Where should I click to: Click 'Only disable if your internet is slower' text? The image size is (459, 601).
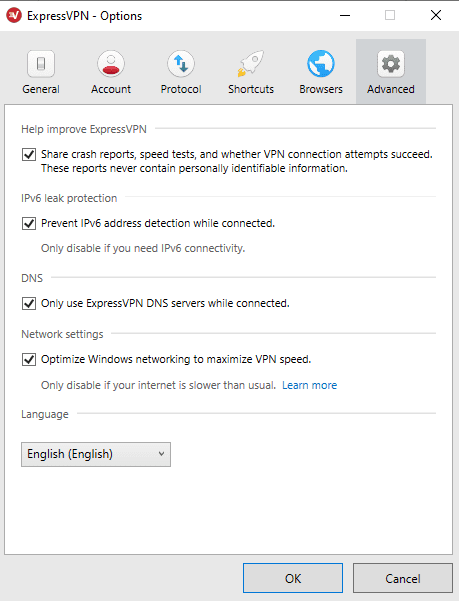158,385
